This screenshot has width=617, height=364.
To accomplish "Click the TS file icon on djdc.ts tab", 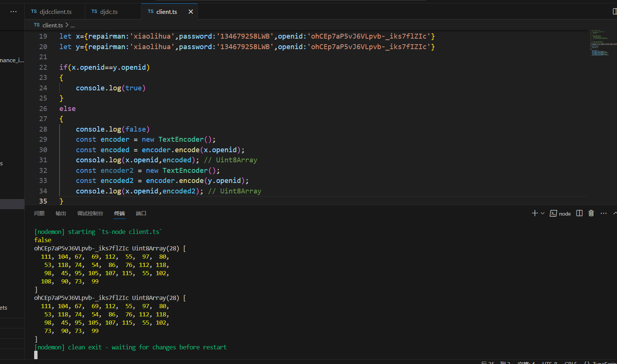I will [94, 12].
